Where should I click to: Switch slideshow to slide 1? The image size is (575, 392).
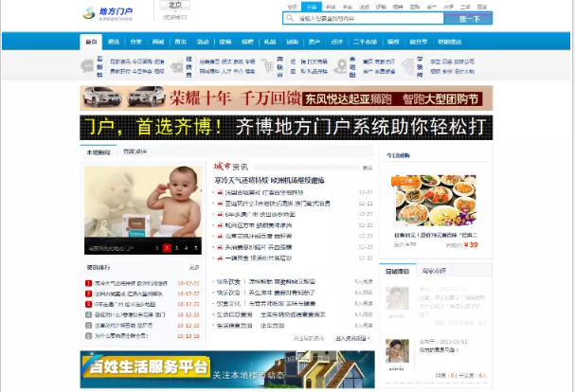[157, 248]
